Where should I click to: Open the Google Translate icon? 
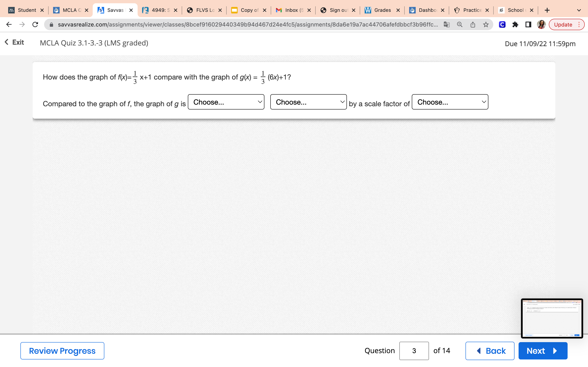point(447,24)
